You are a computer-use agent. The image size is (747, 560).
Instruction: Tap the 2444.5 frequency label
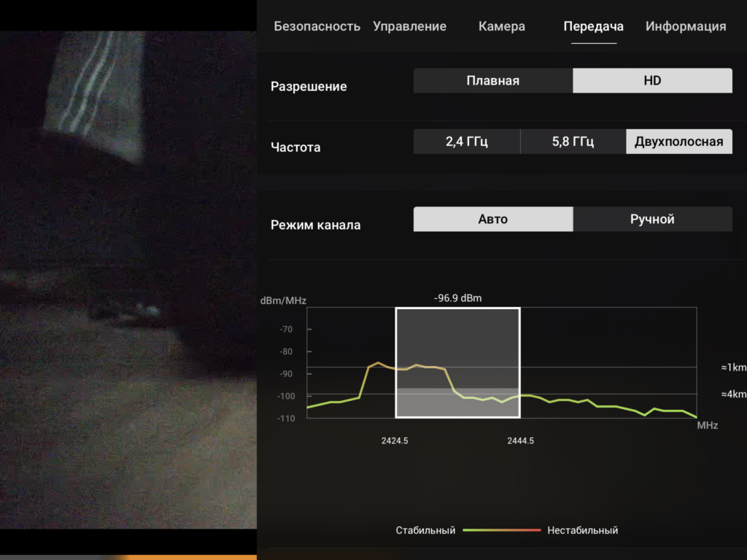coord(520,440)
